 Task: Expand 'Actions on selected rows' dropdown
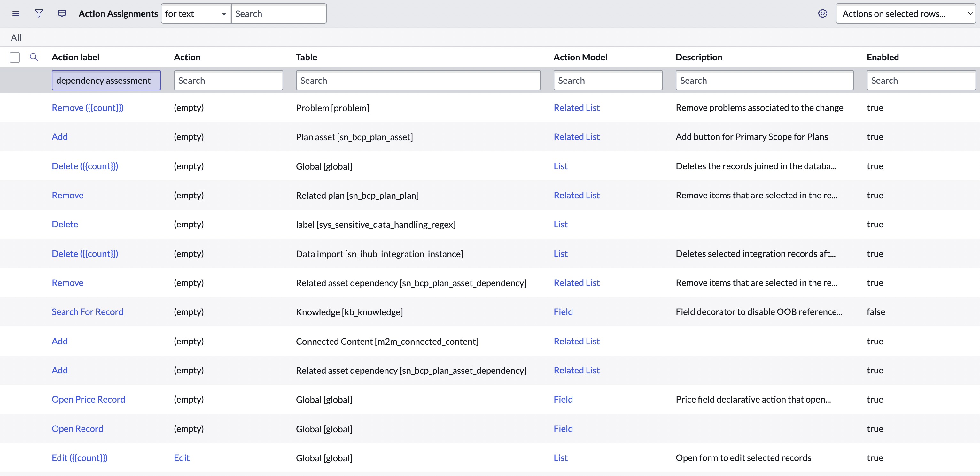point(906,14)
